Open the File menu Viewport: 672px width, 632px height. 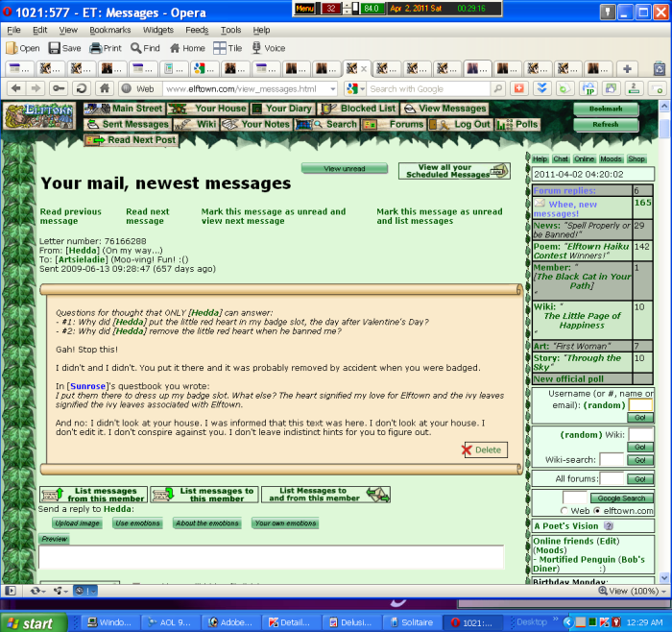pos(13,30)
